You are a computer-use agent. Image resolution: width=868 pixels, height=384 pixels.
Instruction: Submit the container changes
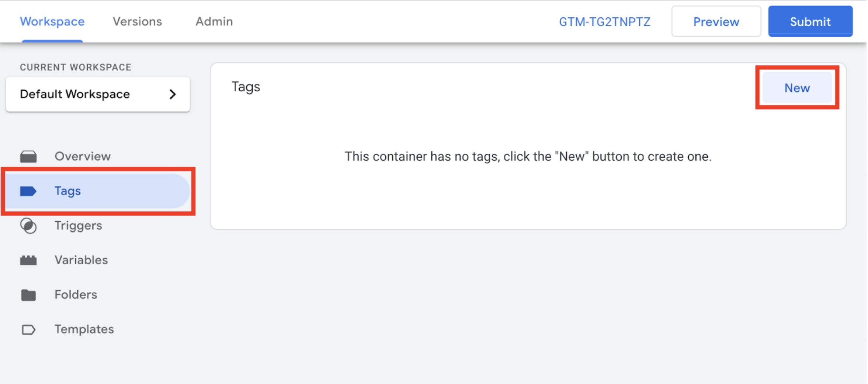click(x=810, y=21)
